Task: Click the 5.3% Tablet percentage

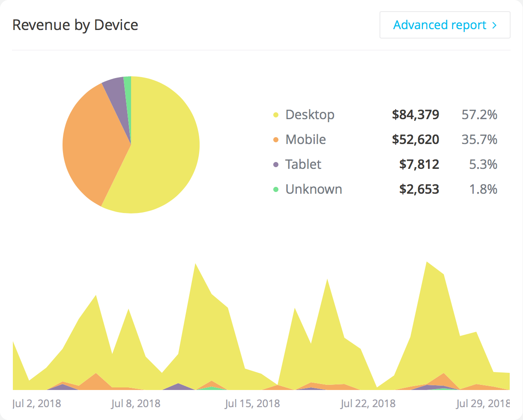Action: 483,165
